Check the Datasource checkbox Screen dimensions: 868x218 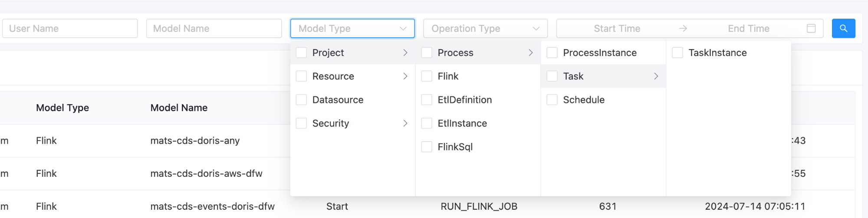pos(301,100)
